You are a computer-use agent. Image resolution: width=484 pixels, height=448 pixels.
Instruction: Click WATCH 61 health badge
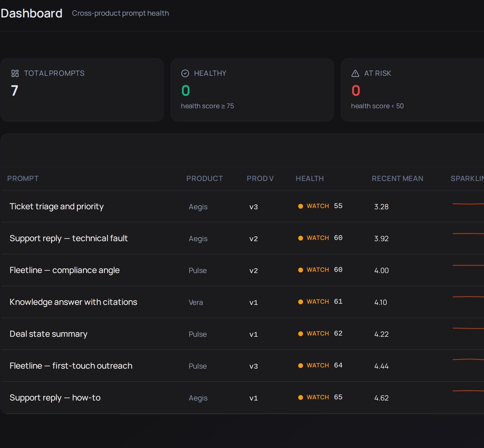pos(320,302)
